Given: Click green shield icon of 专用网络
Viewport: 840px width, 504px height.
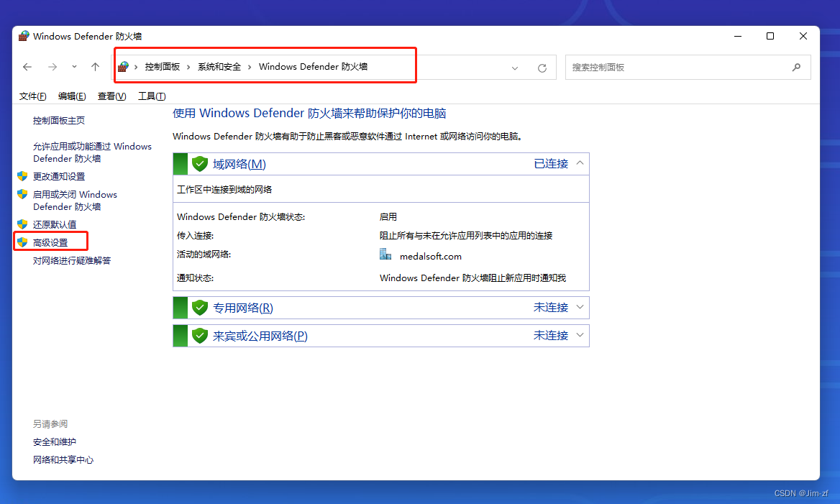Looking at the screenshot, I should pos(200,308).
